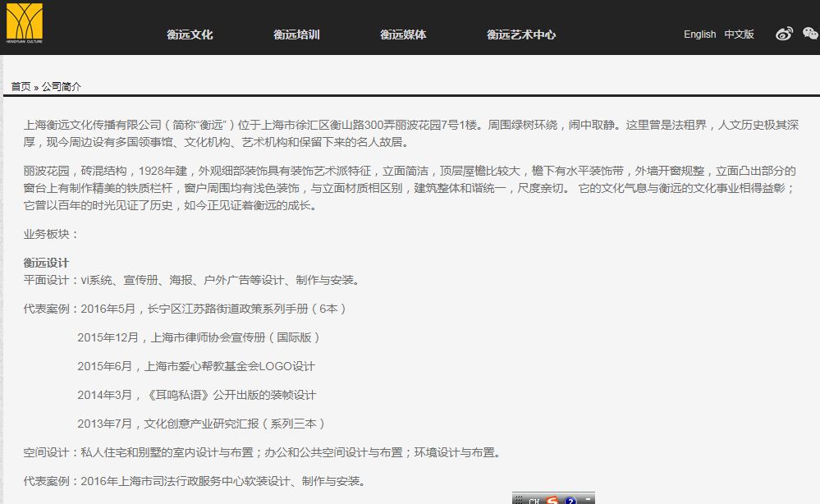
Task: Click the Weibo sharing icon in the header
Action: 784,34
